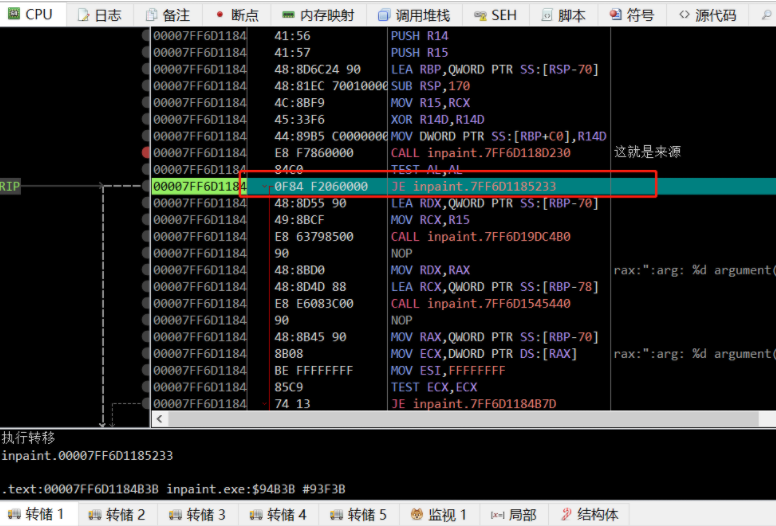Click opcode bytes E8 63798500
Screen dimensions: 776x526
(314, 237)
